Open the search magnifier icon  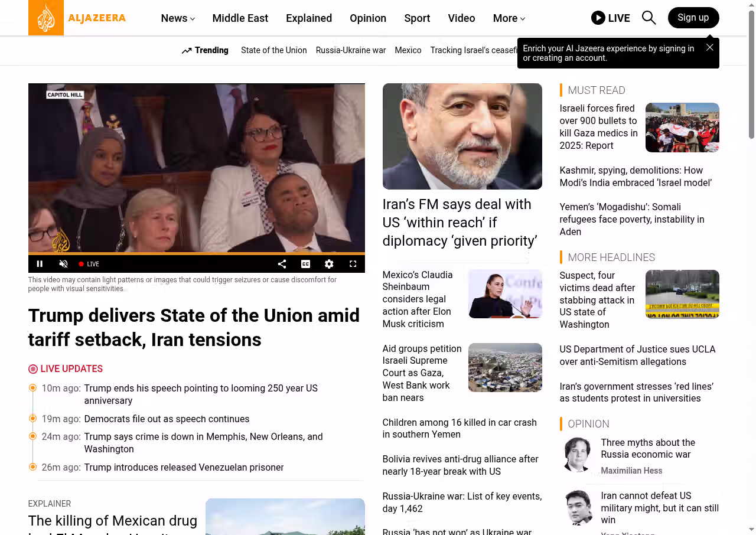tap(649, 18)
